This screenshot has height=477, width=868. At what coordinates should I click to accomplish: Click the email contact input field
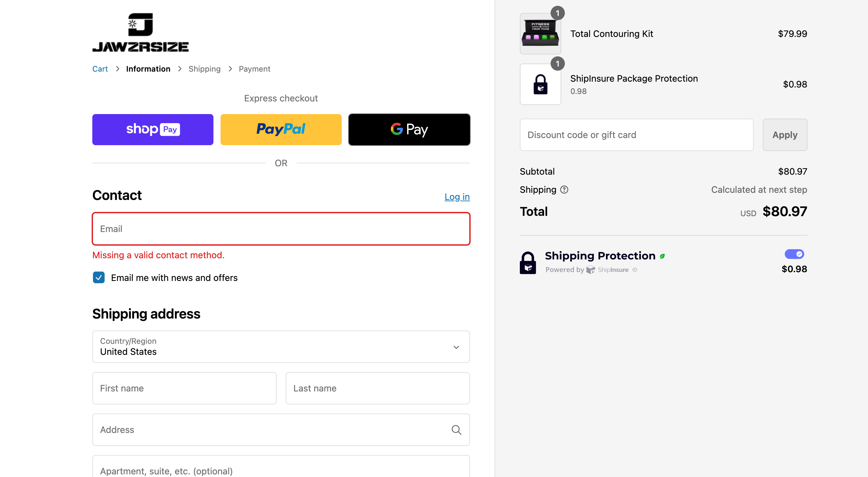(281, 229)
